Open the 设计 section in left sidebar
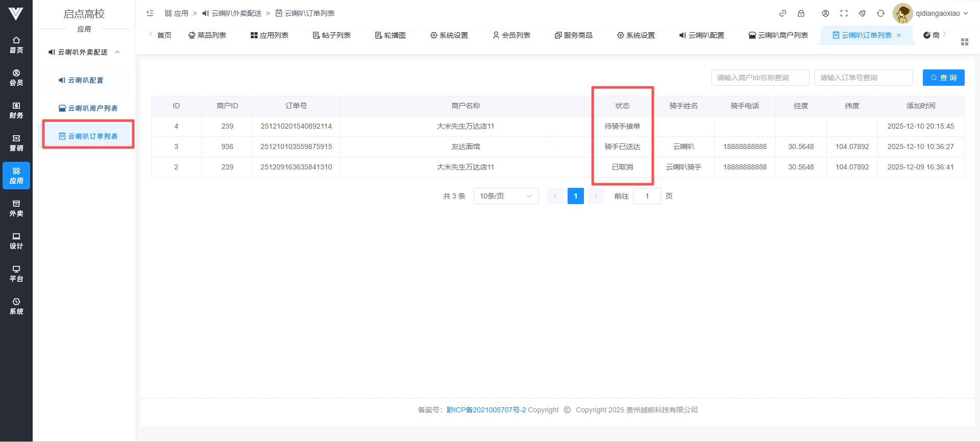 point(16,241)
